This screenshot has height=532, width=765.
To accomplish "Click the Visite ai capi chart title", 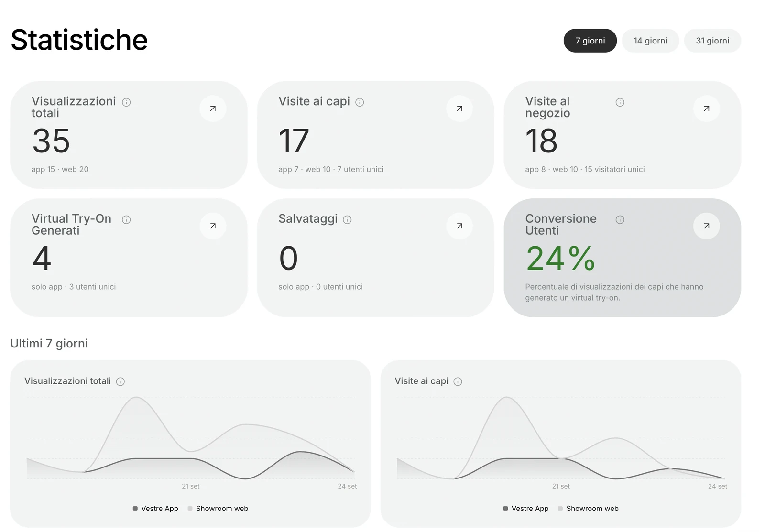I will (421, 381).
